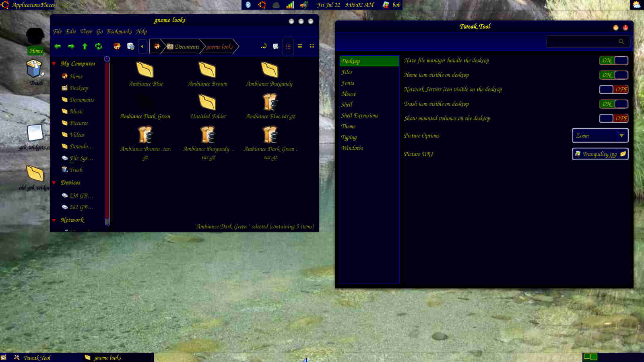Switch to icon view
644x362 pixels.
click(x=288, y=46)
